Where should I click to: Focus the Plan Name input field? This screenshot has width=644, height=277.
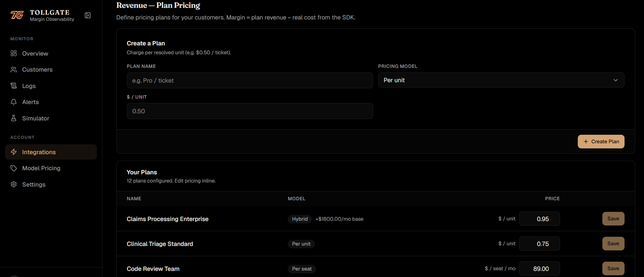[250, 81]
